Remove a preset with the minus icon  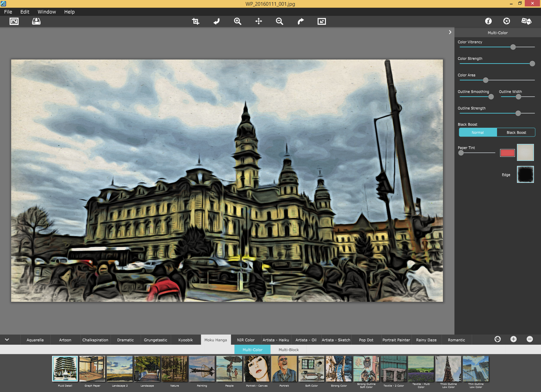[530, 339]
